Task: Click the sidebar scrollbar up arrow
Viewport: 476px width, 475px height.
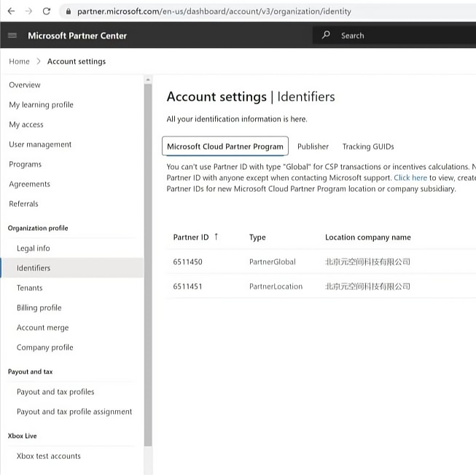Action: tap(148, 79)
